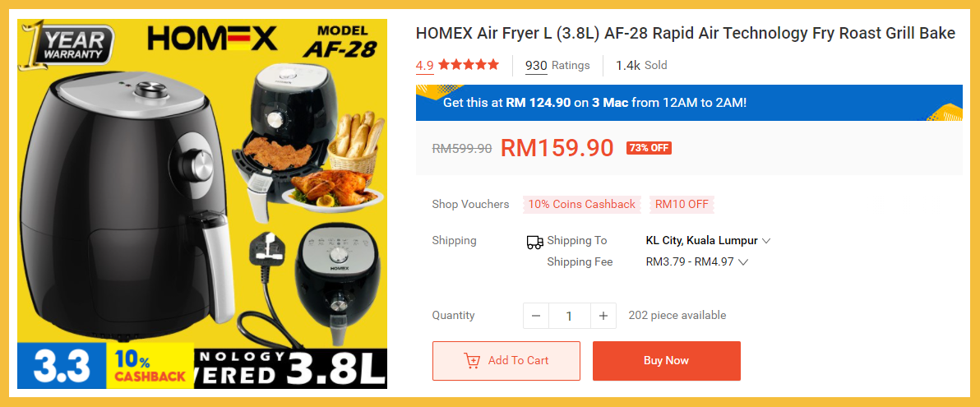Click the HOMEX Air Fryer product title
The width and height of the screenshot is (980, 407).
686,34
